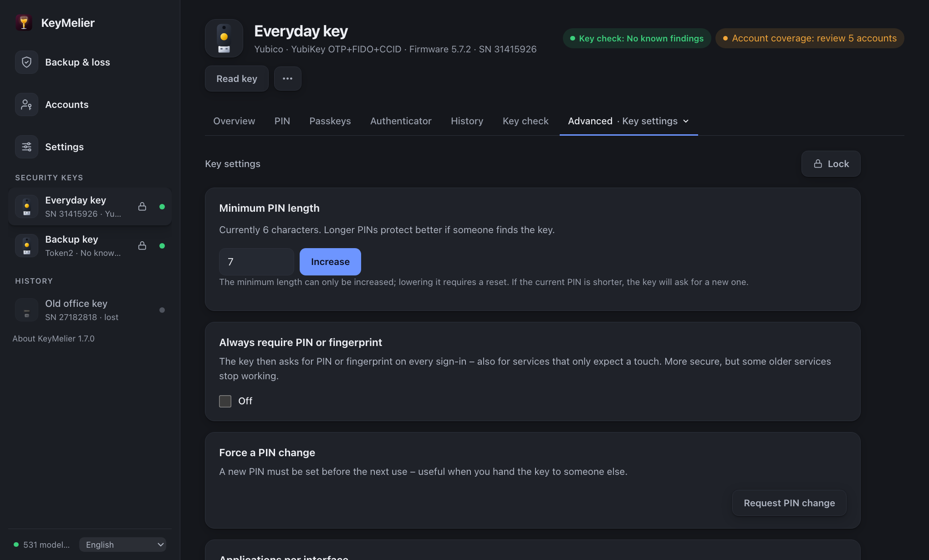This screenshot has height=560, width=929.
Task: Click Backup key device icon in sidebar
Action: tap(26, 246)
